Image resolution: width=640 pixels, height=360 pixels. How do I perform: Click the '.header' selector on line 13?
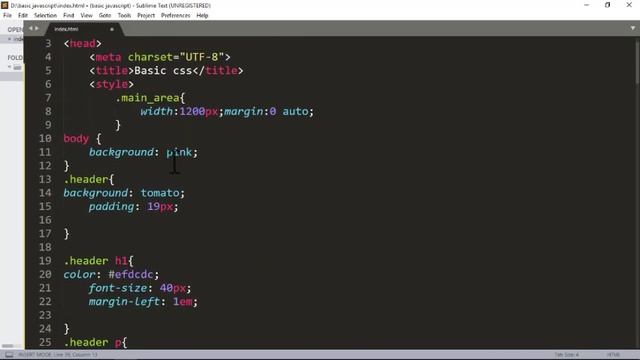point(86,179)
